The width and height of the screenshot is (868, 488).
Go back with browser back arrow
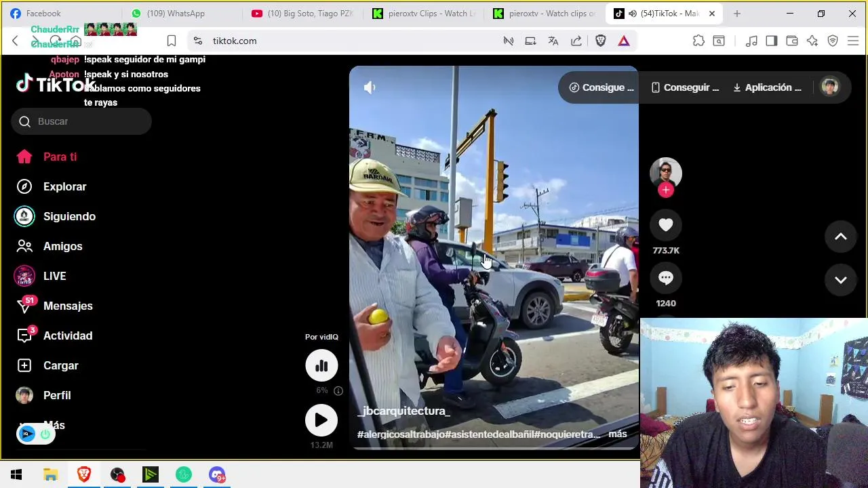pyautogui.click(x=15, y=41)
